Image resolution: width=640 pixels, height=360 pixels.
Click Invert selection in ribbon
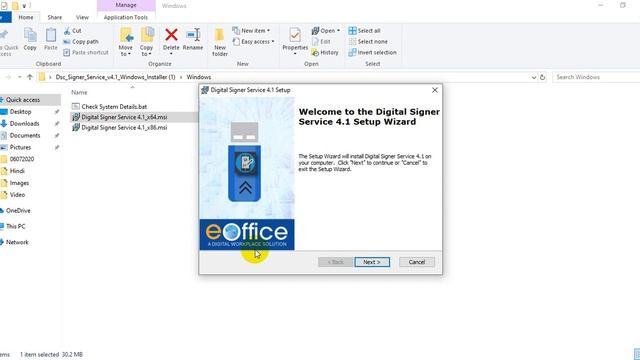coord(372,52)
